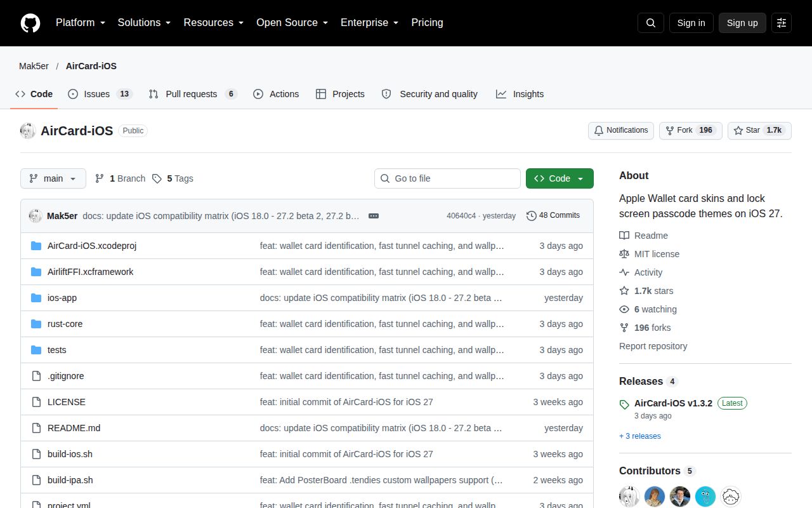Open the rust-core folder
812x508 pixels.
click(65, 324)
